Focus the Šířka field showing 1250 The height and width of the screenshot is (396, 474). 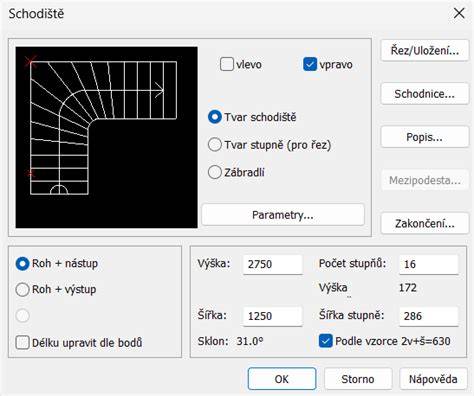pyautogui.click(x=273, y=316)
